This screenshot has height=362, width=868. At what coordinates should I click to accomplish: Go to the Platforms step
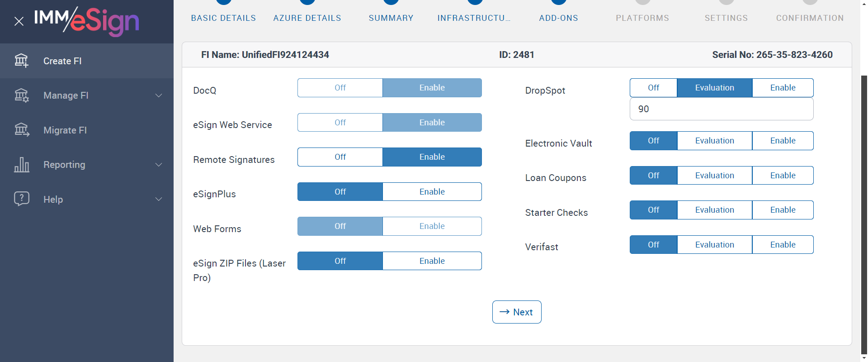(642, 18)
